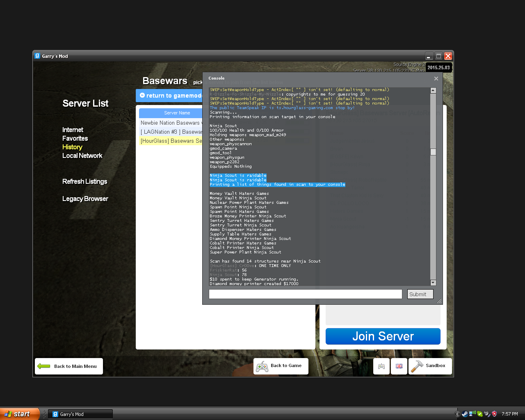The image size is (525, 420).
Task: Open Legacy Browser
Action: [x=85, y=199]
